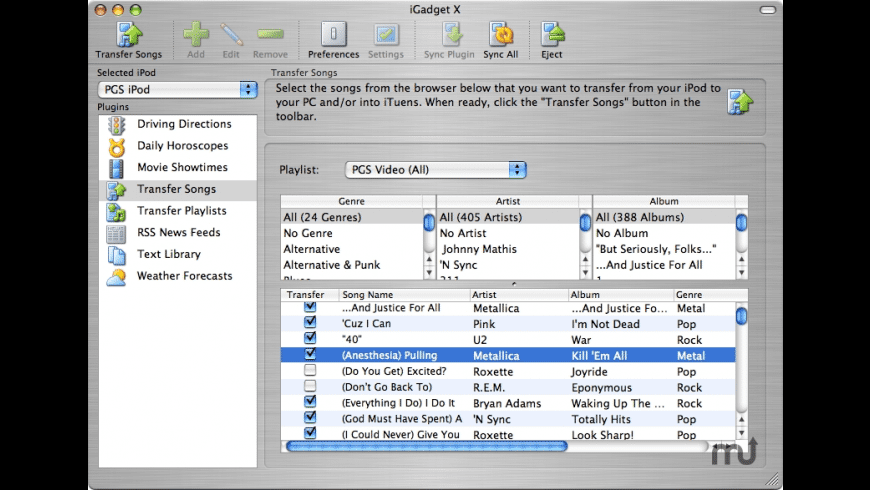The height and width of the screenshot is (490, 870).
Task: Click Album list scroll down arrow
Action: pyautogui.click(x=742, y=272)
